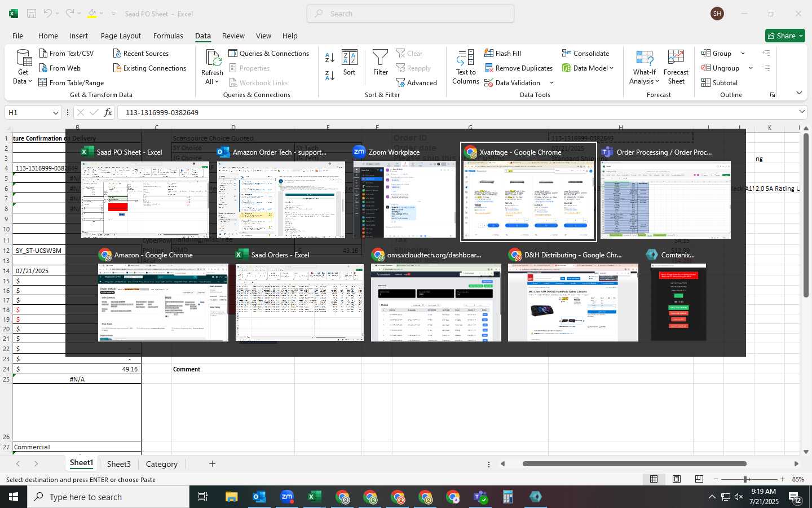Viewport: 812px width, 508px height.
Task: Open the Sheet3 worksheet tab
Action: pos(119,464)
